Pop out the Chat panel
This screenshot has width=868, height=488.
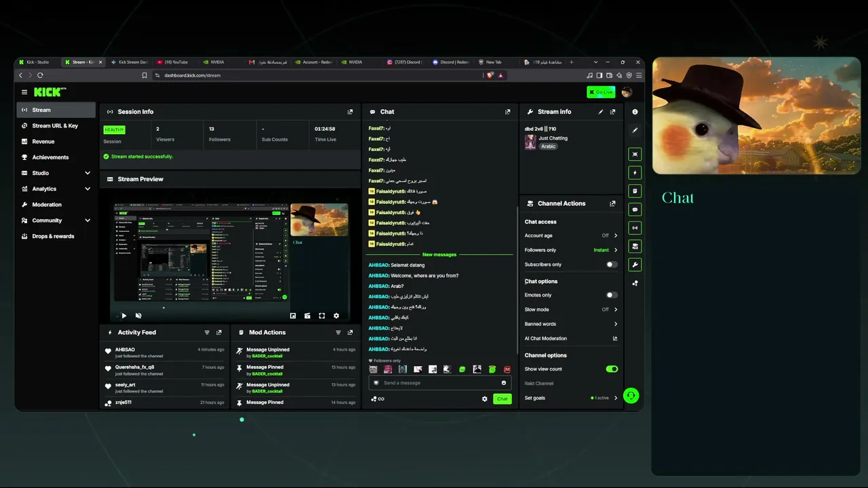pyautogui.click(x=507, y=112)
